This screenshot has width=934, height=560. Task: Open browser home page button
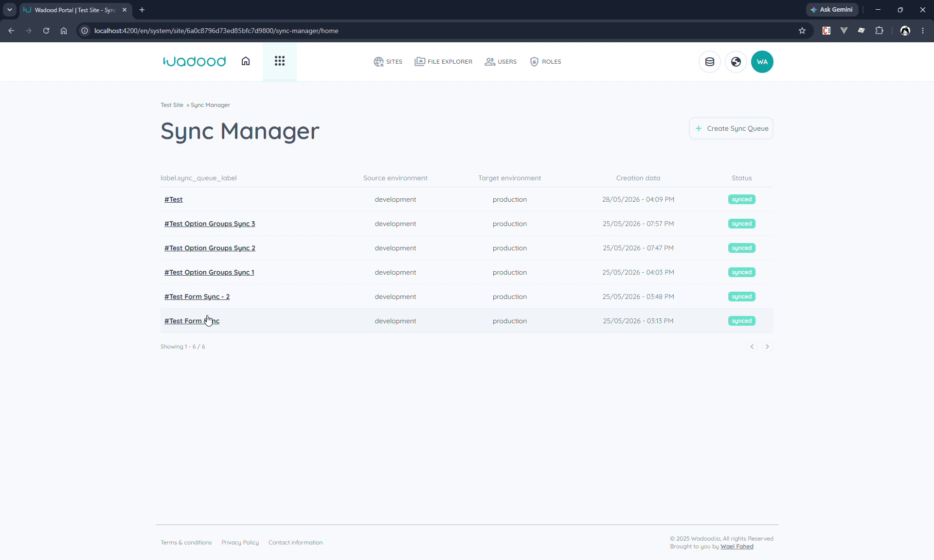point(64,31)
